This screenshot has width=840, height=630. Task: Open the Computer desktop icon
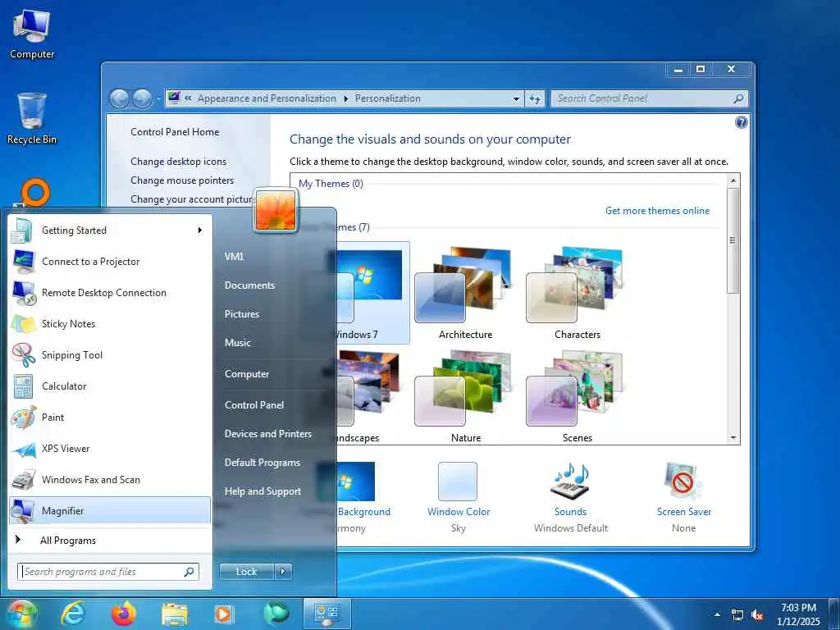pos(32,33)
